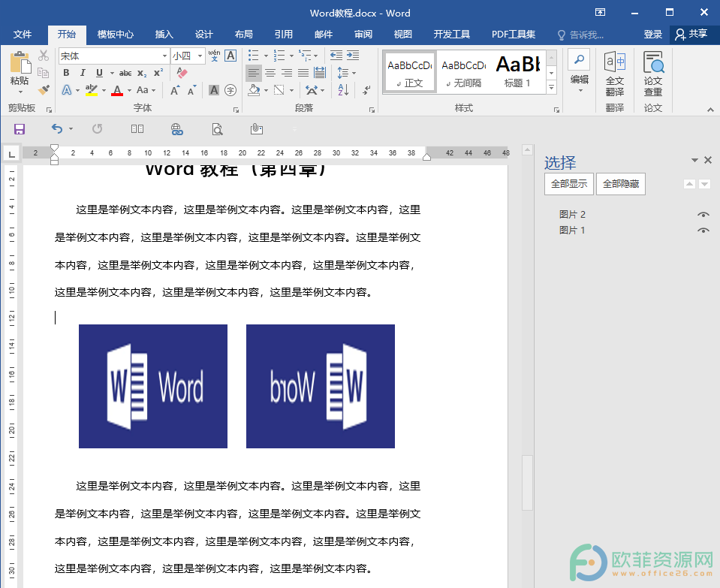Click the Paste clipboard icon
This screenshot has width=720, height=588.
20,62
